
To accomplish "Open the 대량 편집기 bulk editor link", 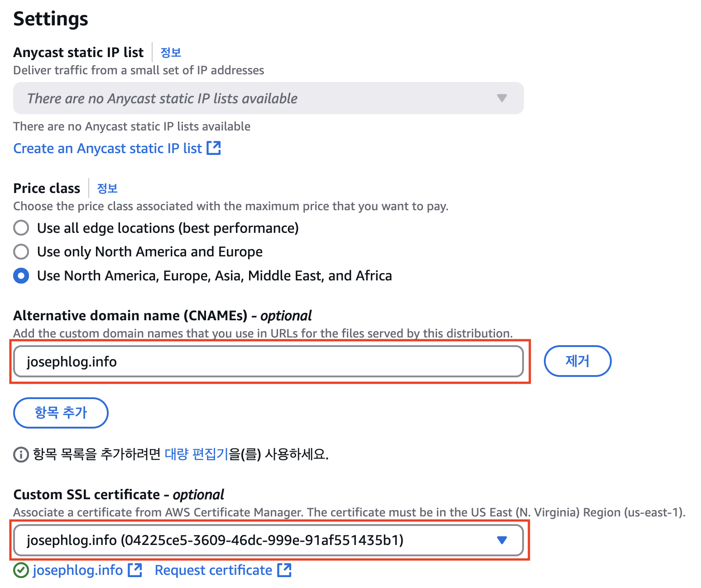I will point(196,454).
